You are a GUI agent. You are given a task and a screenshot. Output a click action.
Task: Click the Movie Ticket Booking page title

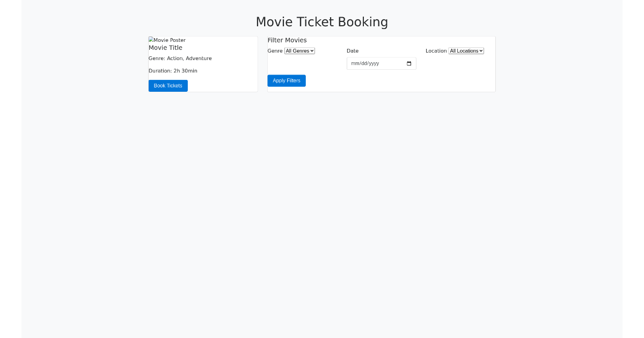point(322,22)
